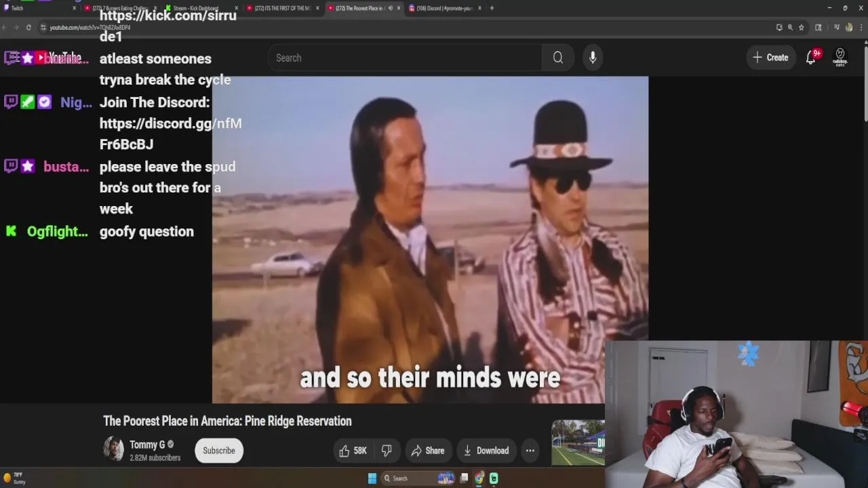
Task: Open a new browser tab with plus icon
Action: pos(492,8)
